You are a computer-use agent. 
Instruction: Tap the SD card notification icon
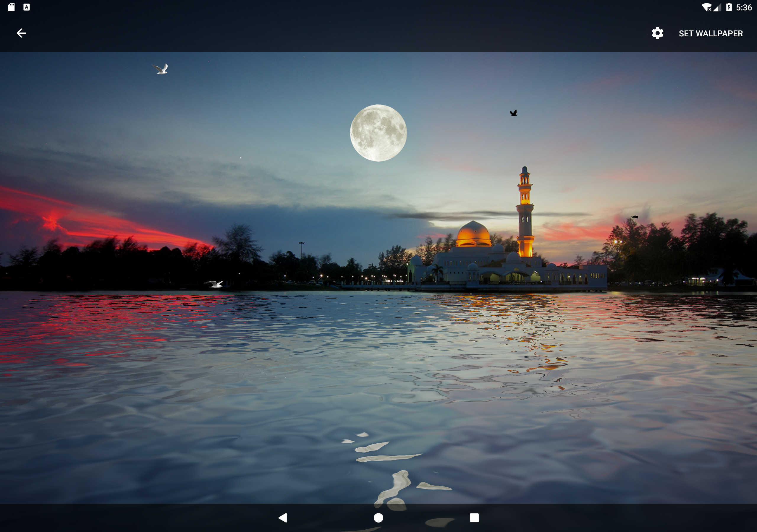tap(11, 7)
